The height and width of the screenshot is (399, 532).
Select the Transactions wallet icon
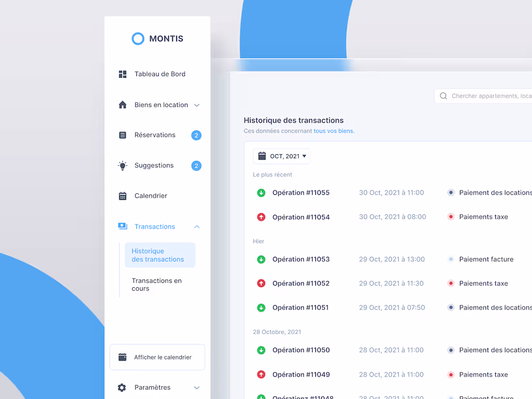[122, 226]
